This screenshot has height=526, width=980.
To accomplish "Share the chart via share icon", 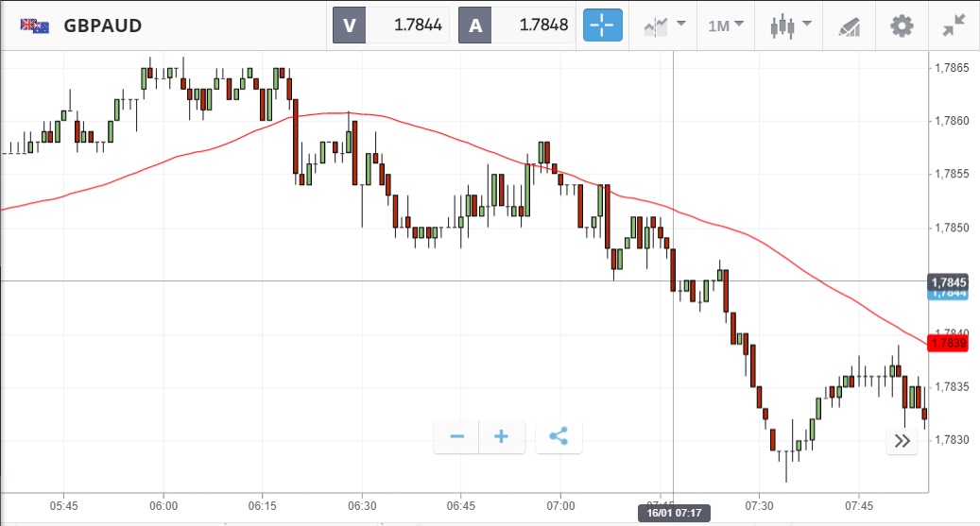I will coord(559,436).
